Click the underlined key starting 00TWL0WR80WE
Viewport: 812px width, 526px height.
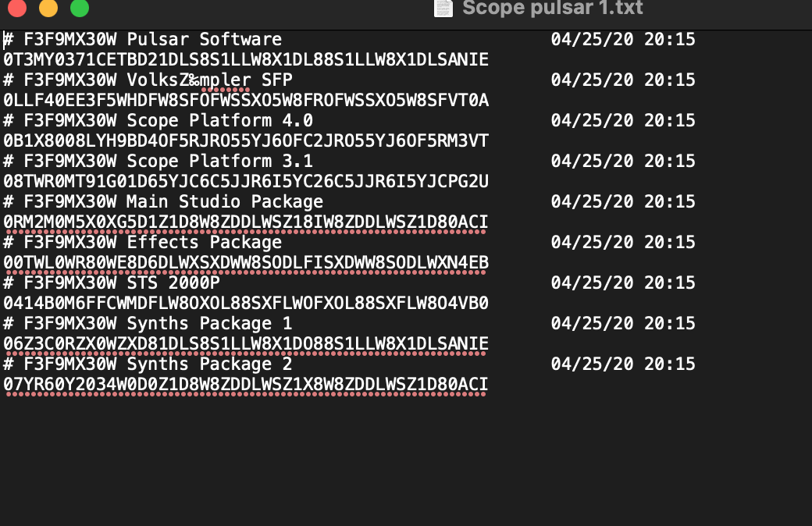(246, 262)
